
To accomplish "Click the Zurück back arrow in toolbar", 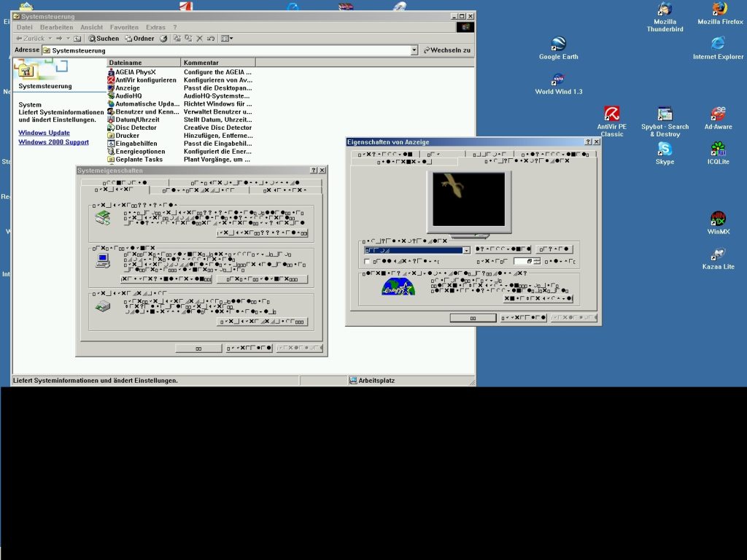I will pyautogui.click(x=30, y=39).
